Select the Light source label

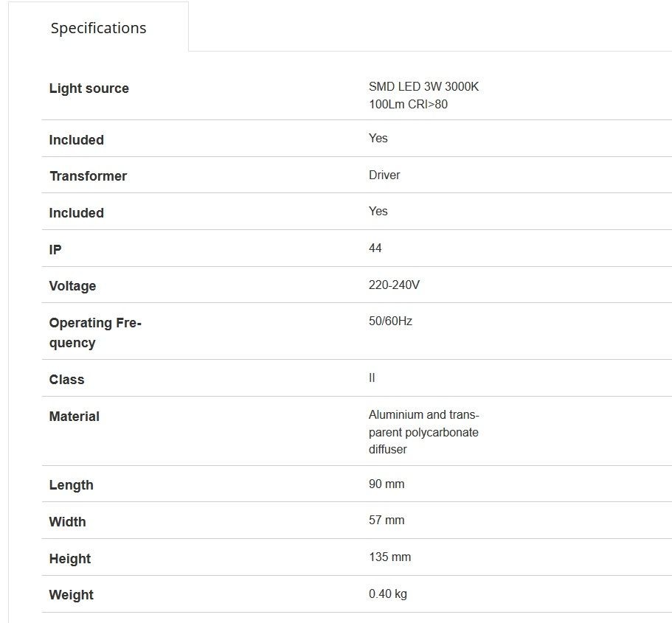89,88
